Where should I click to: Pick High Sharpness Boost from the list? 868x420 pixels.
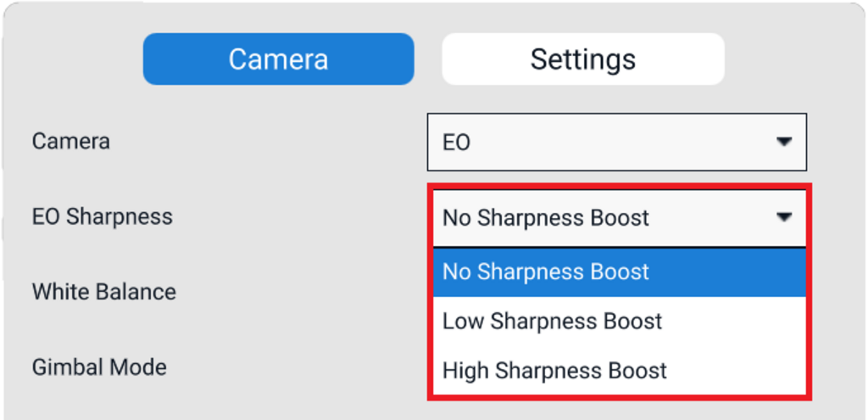tap(554, 371)
